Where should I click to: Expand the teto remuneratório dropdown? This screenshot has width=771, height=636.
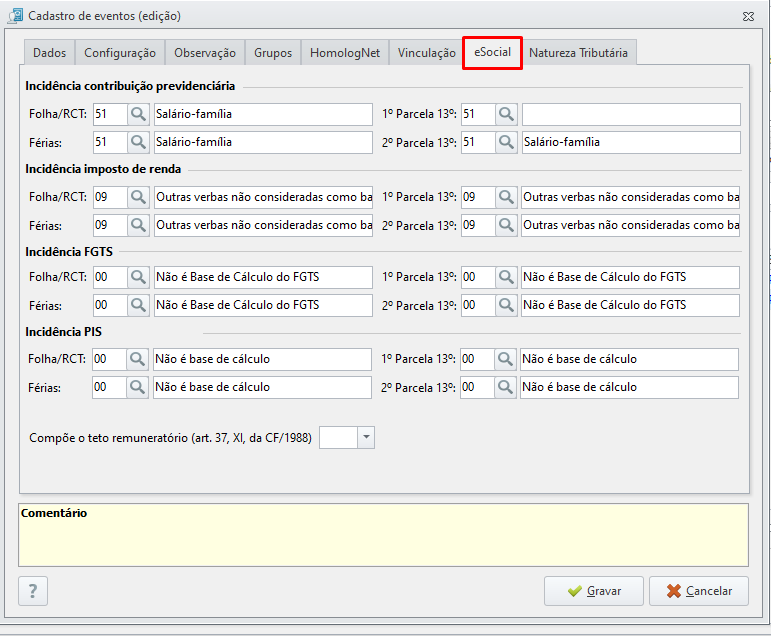(366, 437)
